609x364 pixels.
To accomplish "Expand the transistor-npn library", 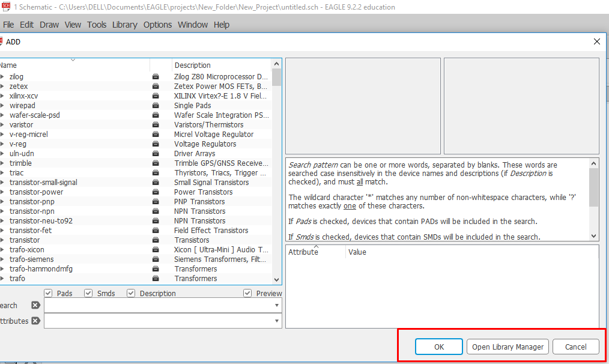I will point(2,211).
